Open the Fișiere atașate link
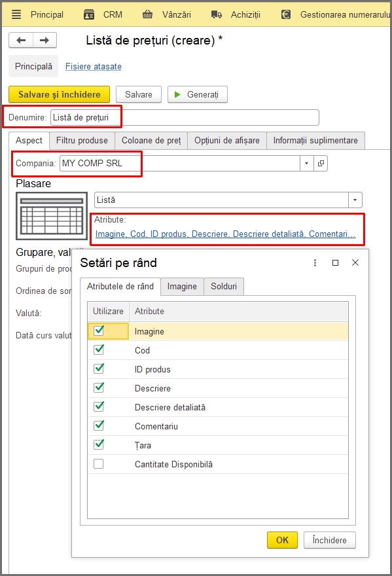Screen dimensions: 392x576 94,67
